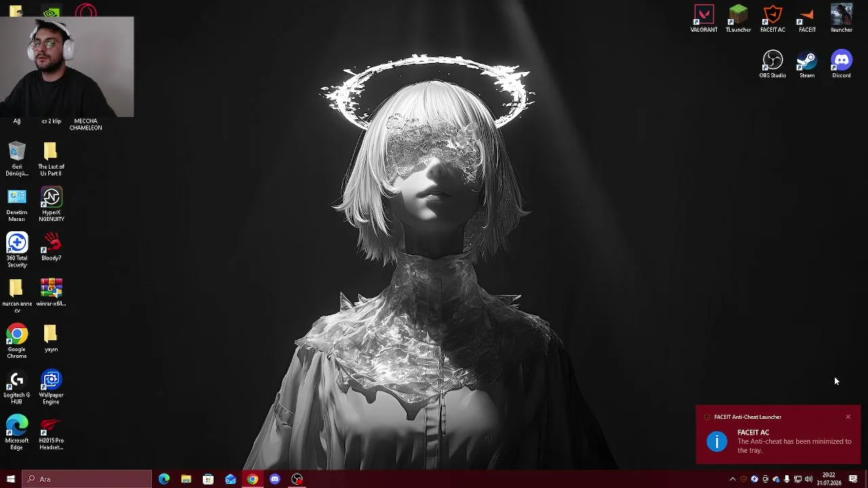
Task: Select the 360 Total Security icon
Action: (x=17, y=250)
